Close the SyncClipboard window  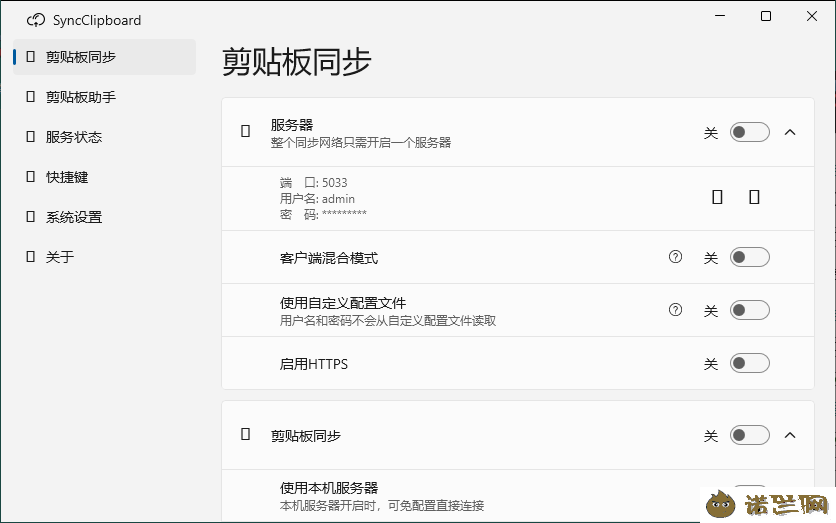point(812,16)
